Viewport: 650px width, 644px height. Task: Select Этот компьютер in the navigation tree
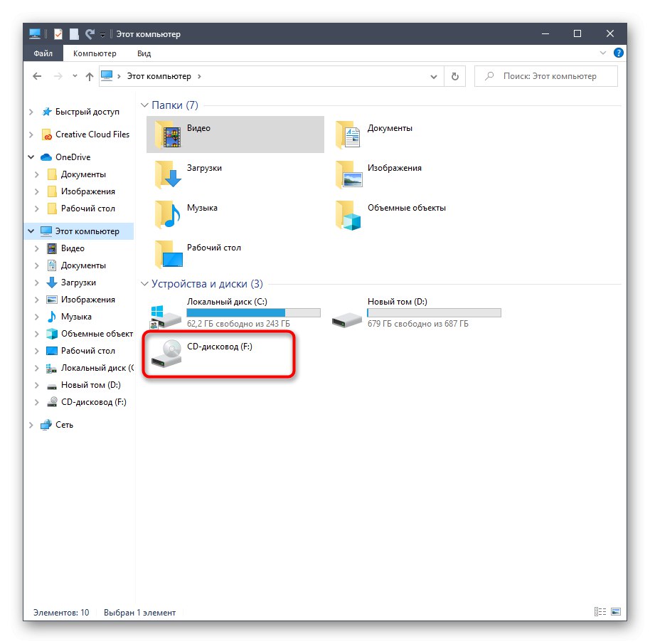pos(87,231)
